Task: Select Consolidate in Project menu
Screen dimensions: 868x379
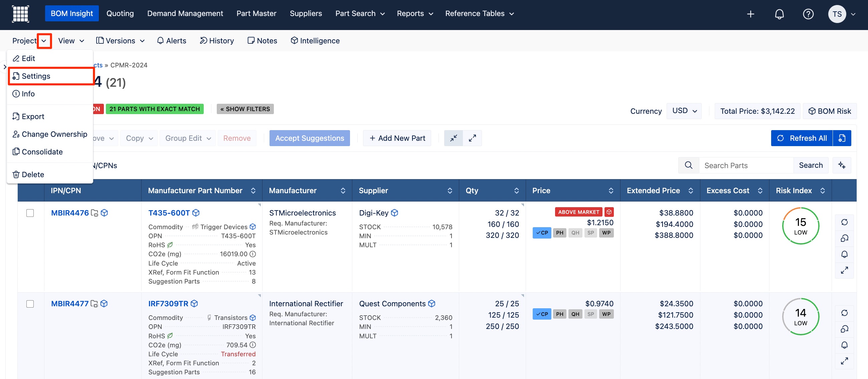Action: coord(50,152)
